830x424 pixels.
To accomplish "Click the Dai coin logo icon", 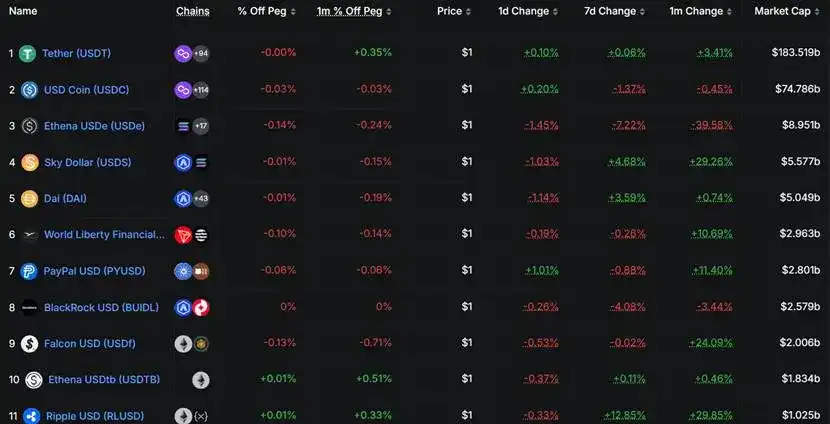I will click(29, 198).
